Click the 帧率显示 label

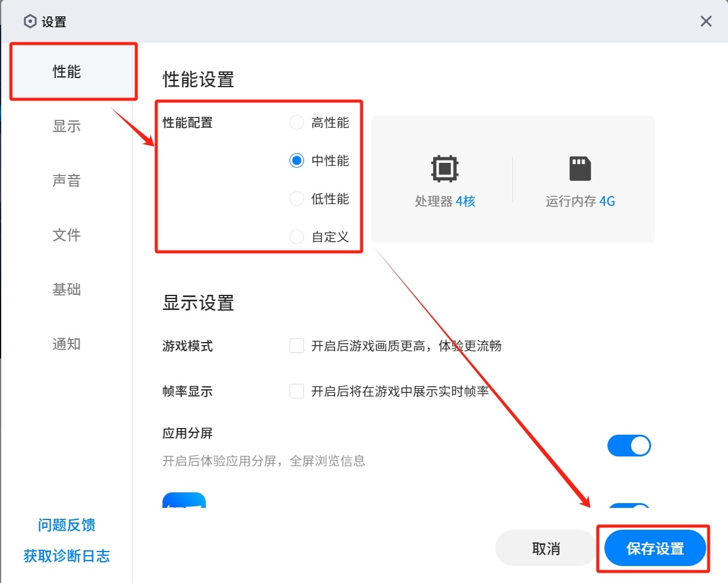188,391
